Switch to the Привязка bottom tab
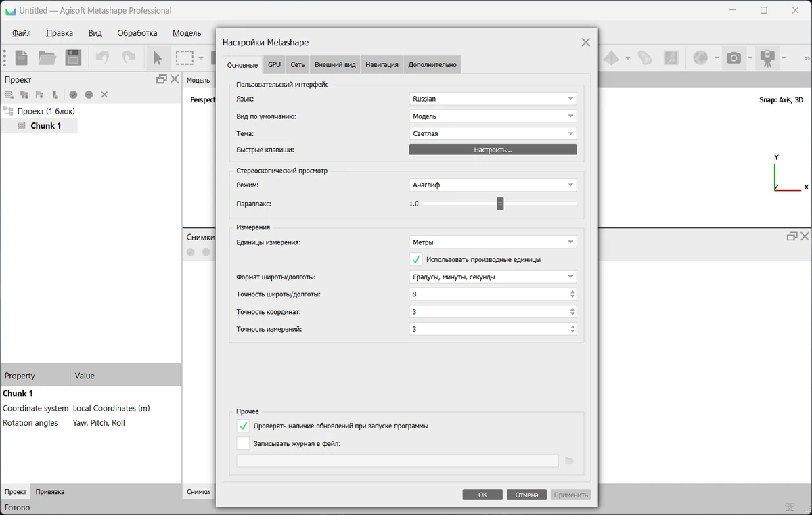The width and height of the screenshot is (812, 515). coord(50,492)
